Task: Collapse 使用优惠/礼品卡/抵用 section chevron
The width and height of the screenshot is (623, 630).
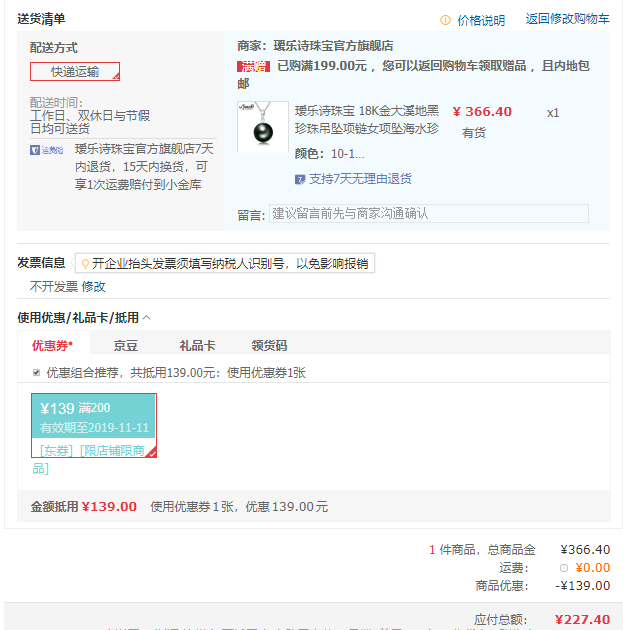Action: tap(147, 317)
